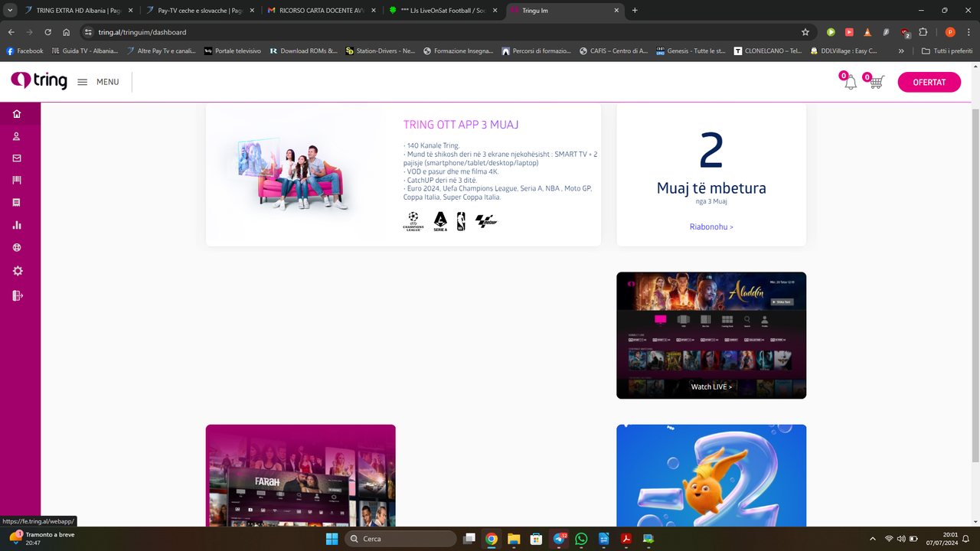Go back to the previous page
Image resolution: width=980 pixels, height=551 pixels.
[11, 32]
